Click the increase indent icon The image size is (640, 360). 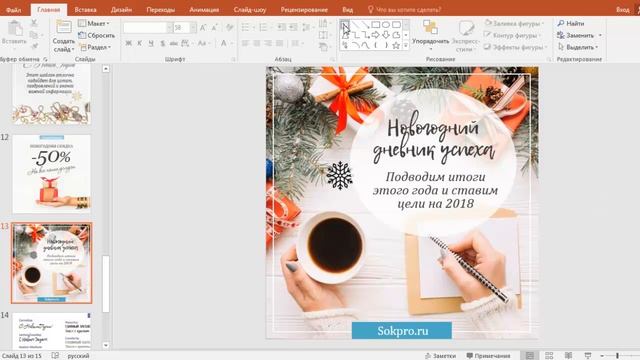(x=293, y=27)
